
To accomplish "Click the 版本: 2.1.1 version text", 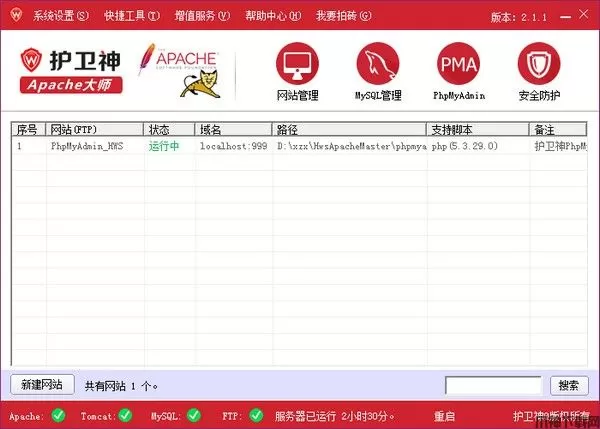I will [518, 17].
